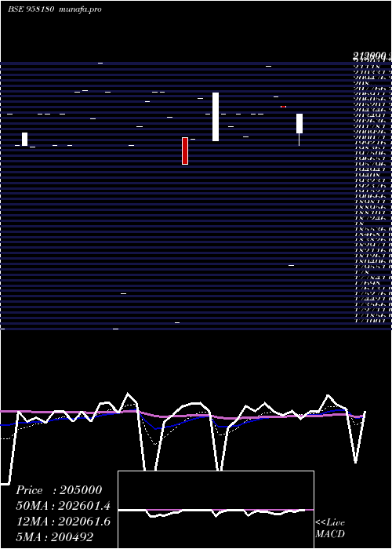The image size is (392, 549).
Task: Select the large red candlestick
Action: click(x=185, y=151)
